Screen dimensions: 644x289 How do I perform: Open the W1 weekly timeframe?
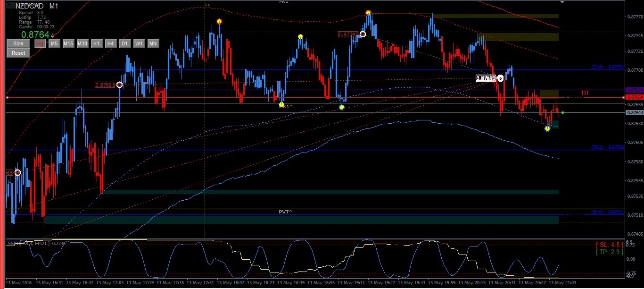(x=139, y=43)
